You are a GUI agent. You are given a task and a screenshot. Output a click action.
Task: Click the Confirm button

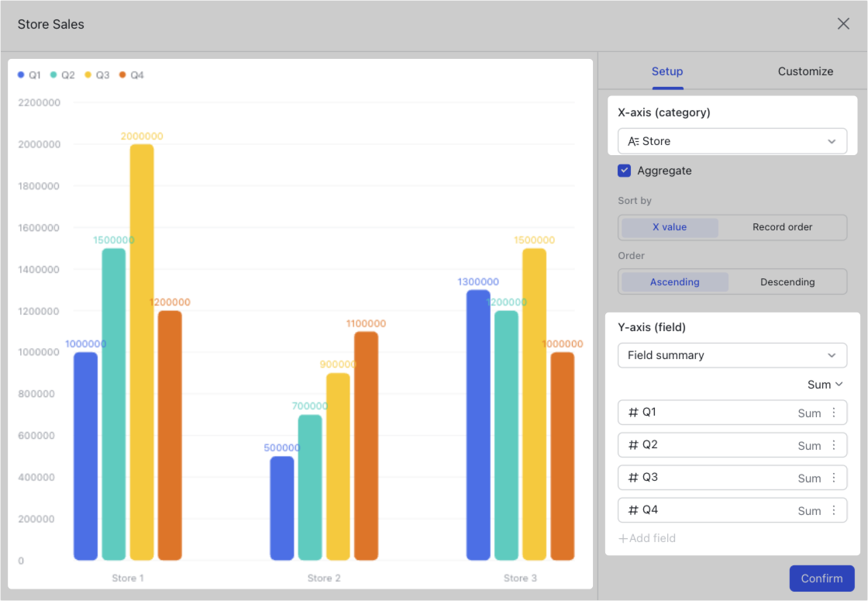pos(821,579)
